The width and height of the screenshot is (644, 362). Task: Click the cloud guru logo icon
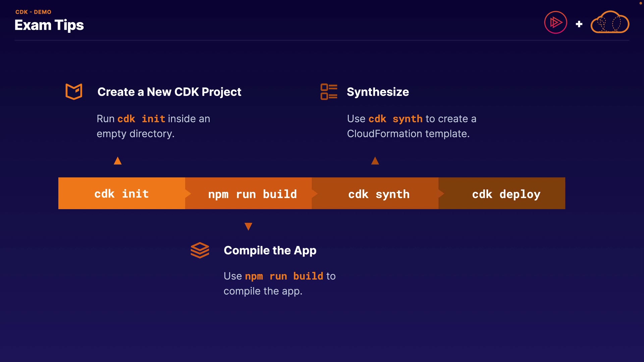coord(610,22)
